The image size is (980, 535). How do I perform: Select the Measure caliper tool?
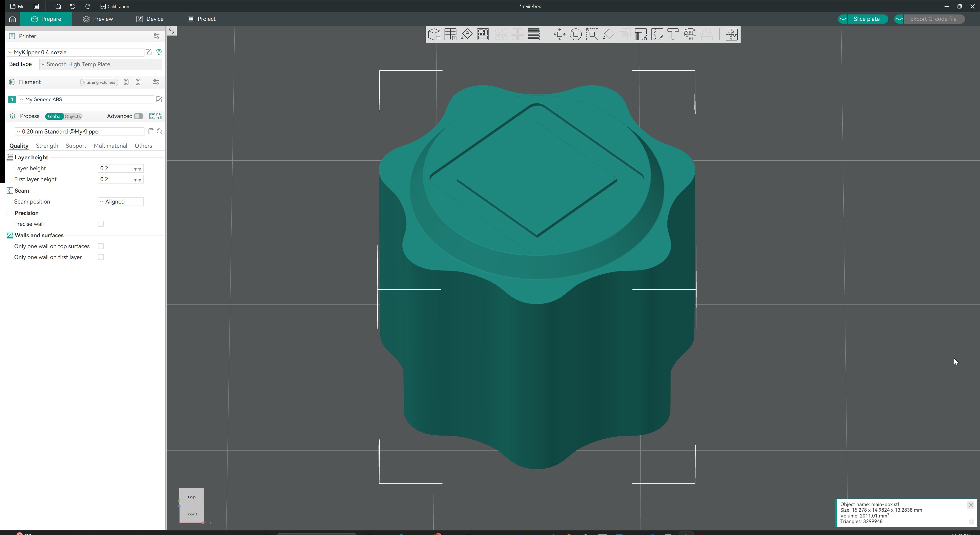click(x=690, y=35)
